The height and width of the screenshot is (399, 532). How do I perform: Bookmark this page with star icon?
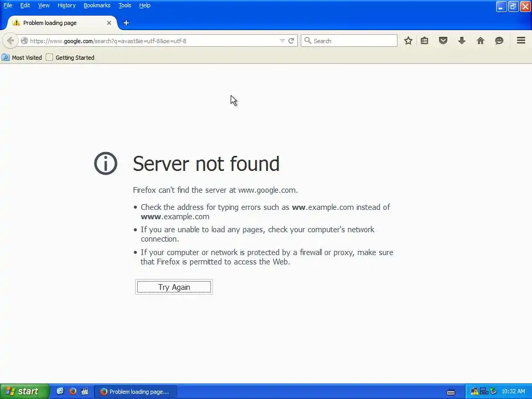[408, 41]
